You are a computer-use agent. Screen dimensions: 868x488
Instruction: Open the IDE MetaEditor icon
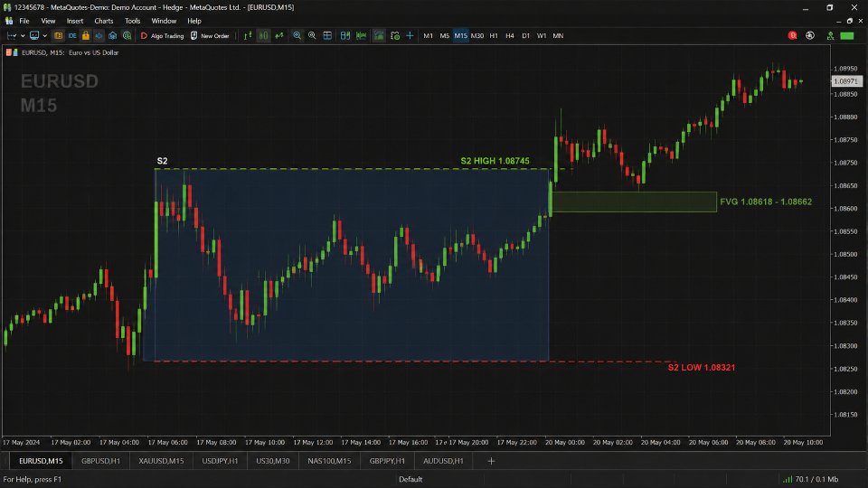(x=72, y=35)
